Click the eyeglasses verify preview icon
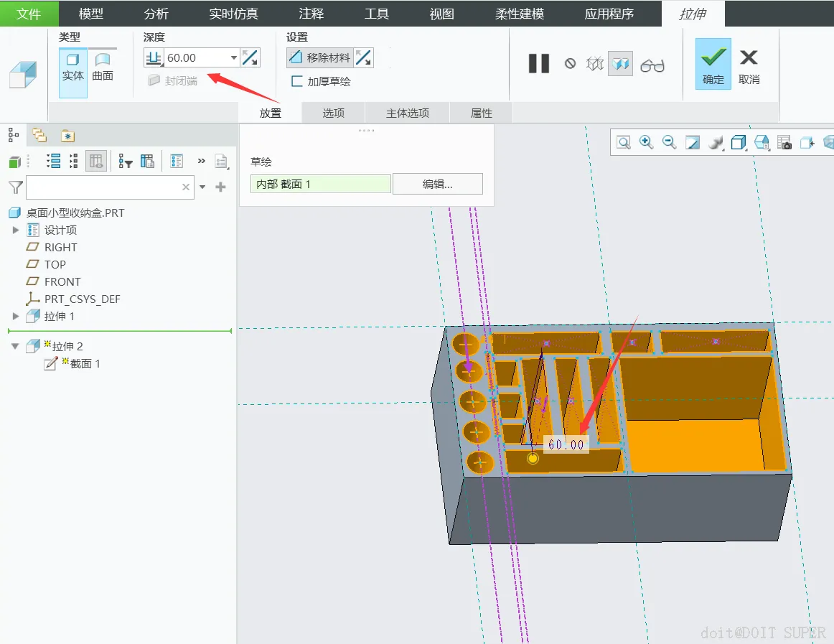The height and width of the screenshot is (644, 834). point(652,65)
